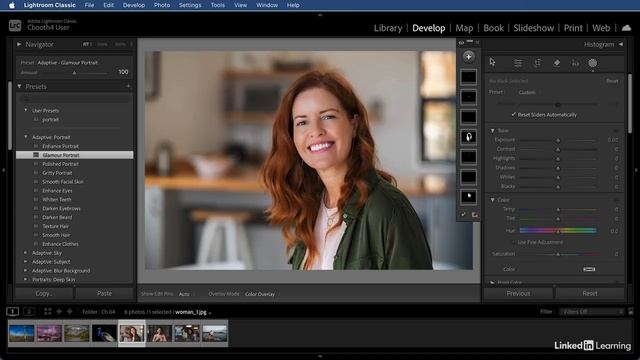Select the Crop Overlay tool icon

pos(537,63)
